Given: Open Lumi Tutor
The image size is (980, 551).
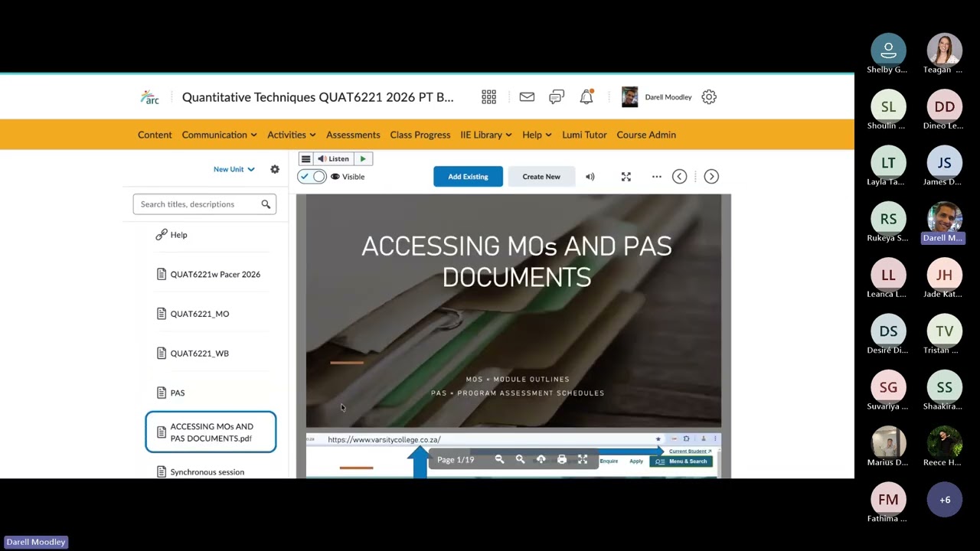Looking at the screenshot, I should 584,135.
